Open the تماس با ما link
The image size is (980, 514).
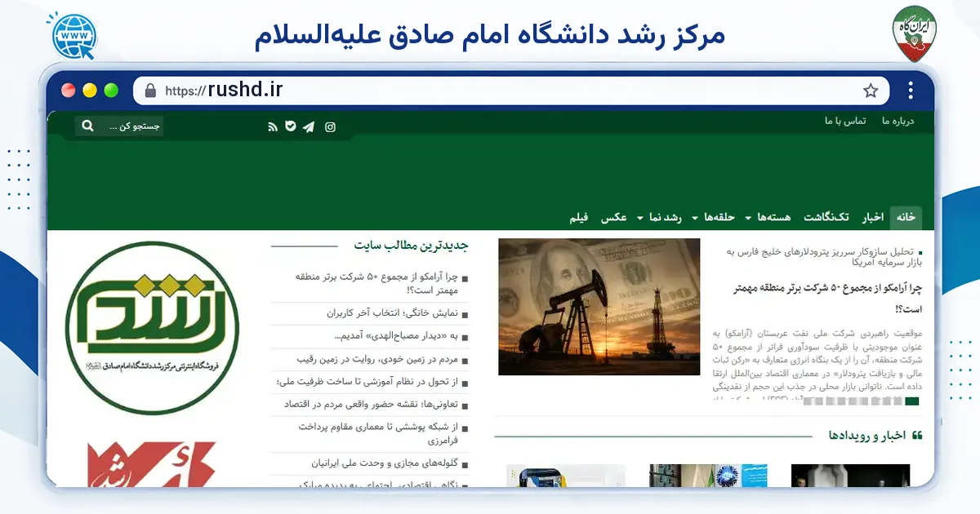tap(845, 121)
